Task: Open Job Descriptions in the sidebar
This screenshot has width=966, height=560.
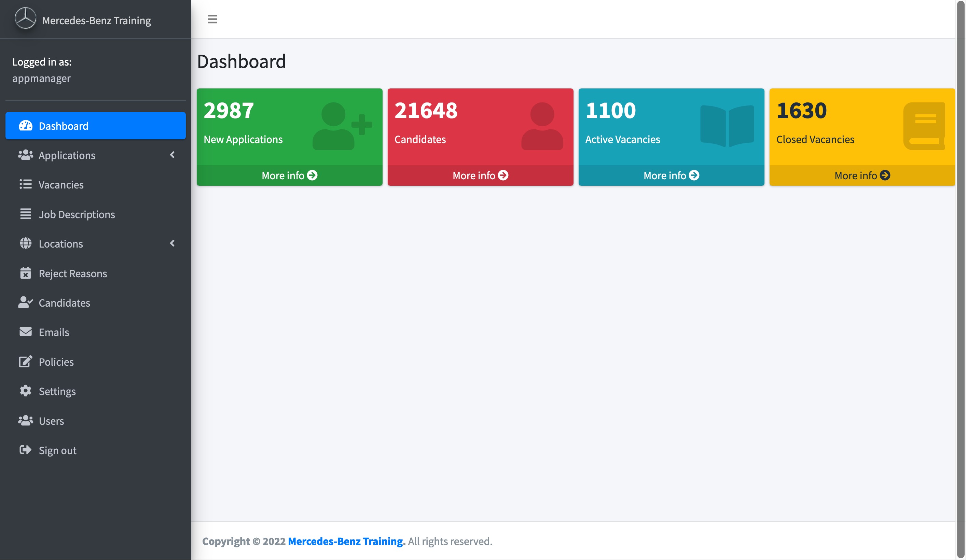Action: coord(95,214)
